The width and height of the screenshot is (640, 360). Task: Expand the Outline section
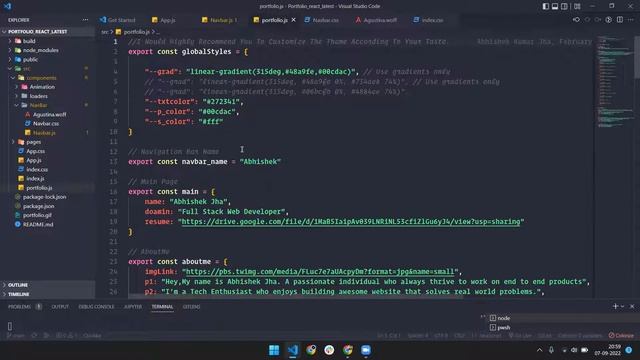pos(48,285)
